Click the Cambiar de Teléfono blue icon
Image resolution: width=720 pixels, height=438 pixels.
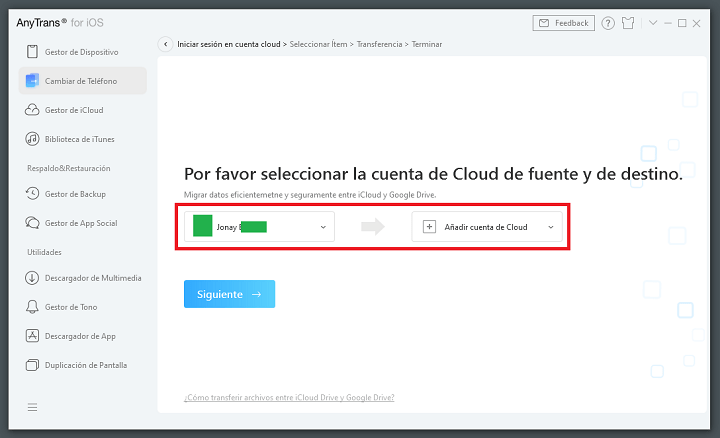click(x=32, y=81)
